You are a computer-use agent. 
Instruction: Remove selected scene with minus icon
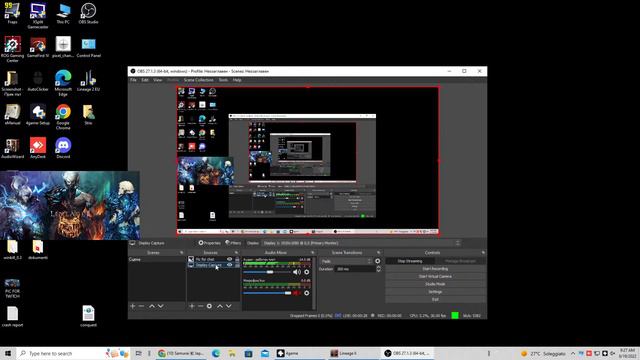141,306
